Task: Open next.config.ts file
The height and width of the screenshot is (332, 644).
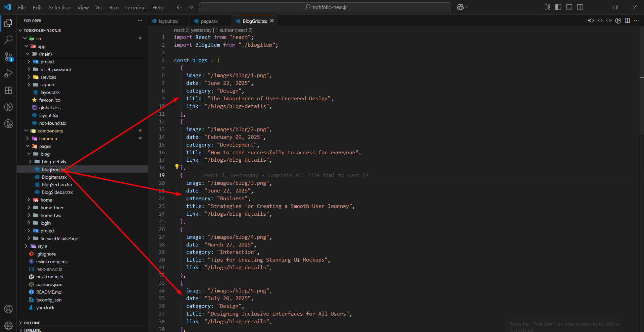Action: pyautogui.click(x=82, y=277)
